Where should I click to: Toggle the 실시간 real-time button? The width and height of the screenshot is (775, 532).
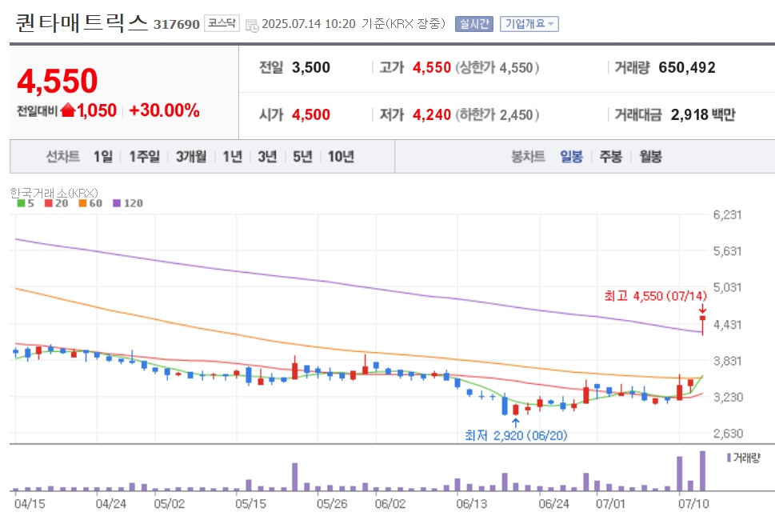[x=474, y=24]
